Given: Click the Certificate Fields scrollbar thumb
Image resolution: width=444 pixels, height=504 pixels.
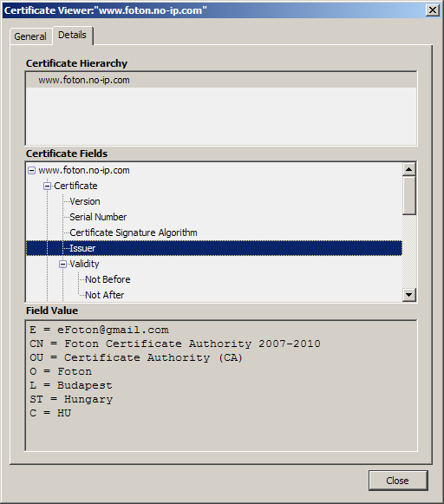Looking at the screenshot, I should pyautogui.click(x=409, y=195).
